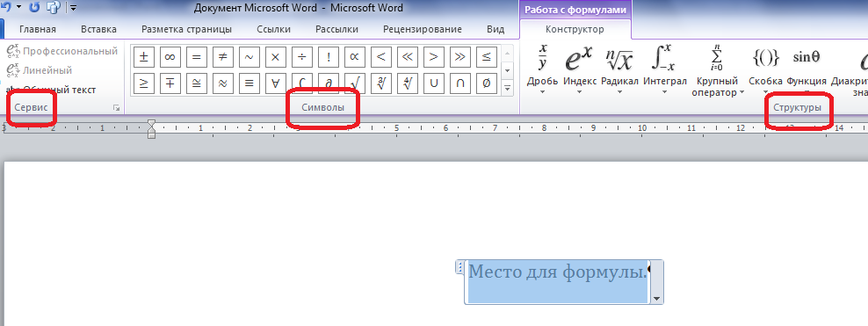
Task: Open the Интеграл structures dropdown
Action: [x=665, y=69]
